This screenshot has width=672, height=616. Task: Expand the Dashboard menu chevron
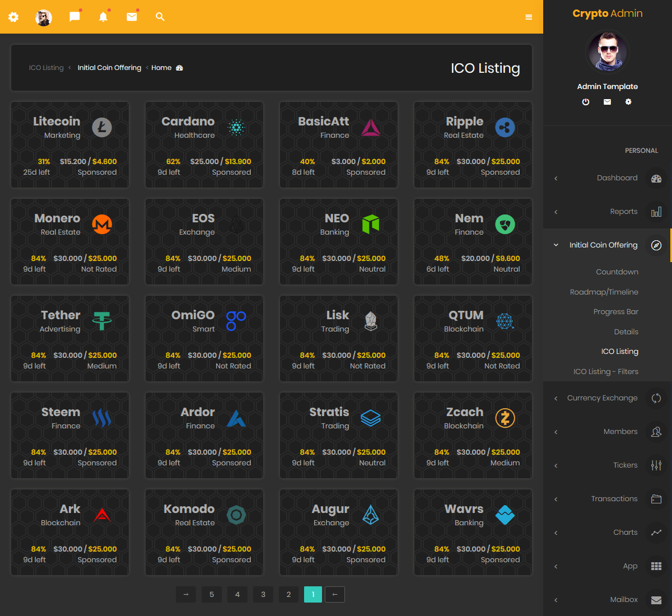[556, 179]
